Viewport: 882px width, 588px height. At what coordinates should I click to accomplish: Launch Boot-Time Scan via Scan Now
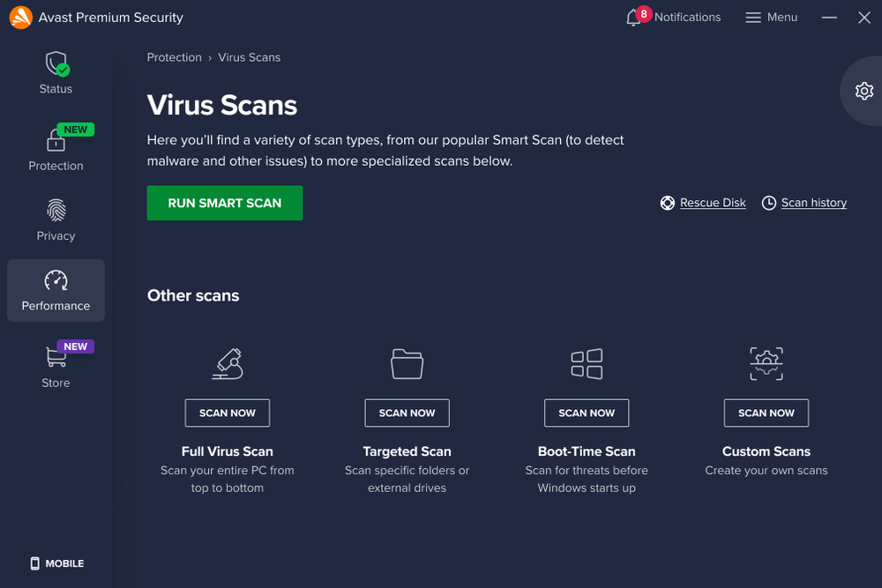pyautogui.click(x=587, y=413)
